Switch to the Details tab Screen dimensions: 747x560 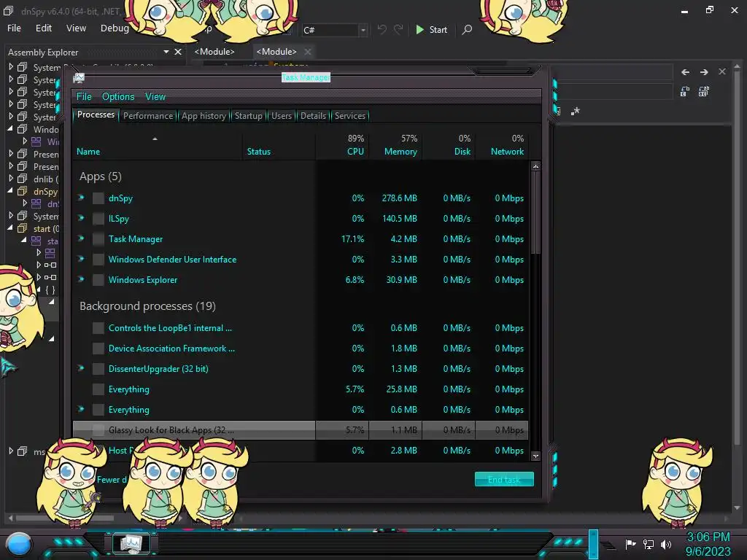[x=313, y=116]
